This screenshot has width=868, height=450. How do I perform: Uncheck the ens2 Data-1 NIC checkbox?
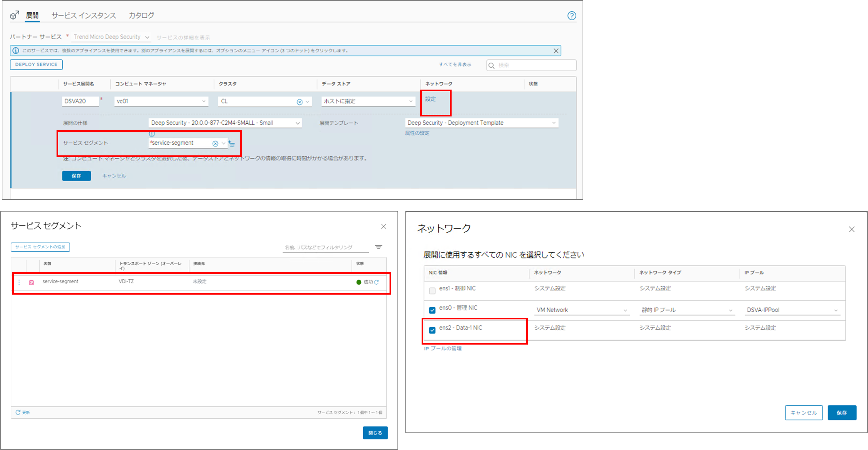click(x=432, y=330)
